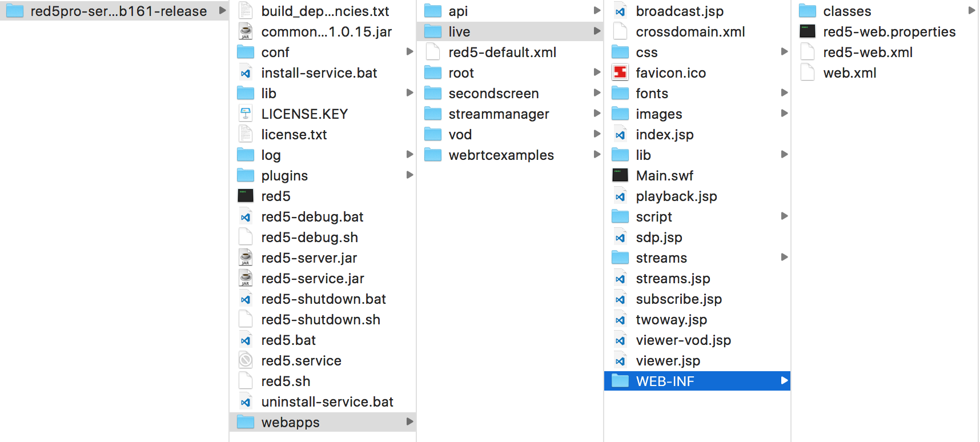Expand the log folder arrow
The width and height of the screenshot is (980, 442).
pos(409,154)
